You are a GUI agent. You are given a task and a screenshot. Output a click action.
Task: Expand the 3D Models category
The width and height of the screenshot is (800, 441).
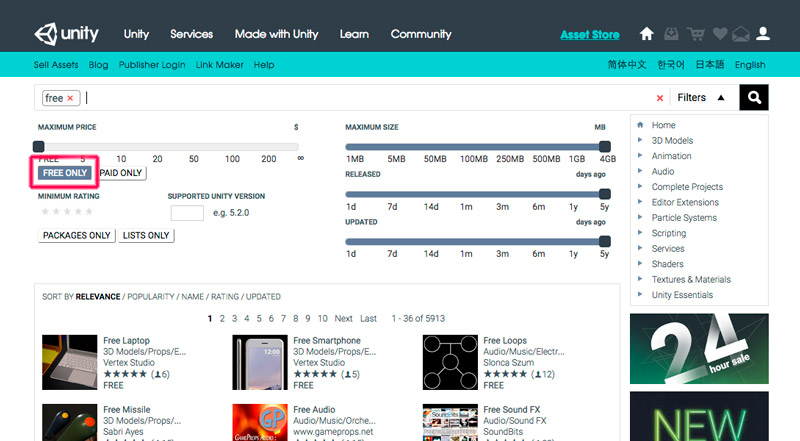tap(672, 140)
